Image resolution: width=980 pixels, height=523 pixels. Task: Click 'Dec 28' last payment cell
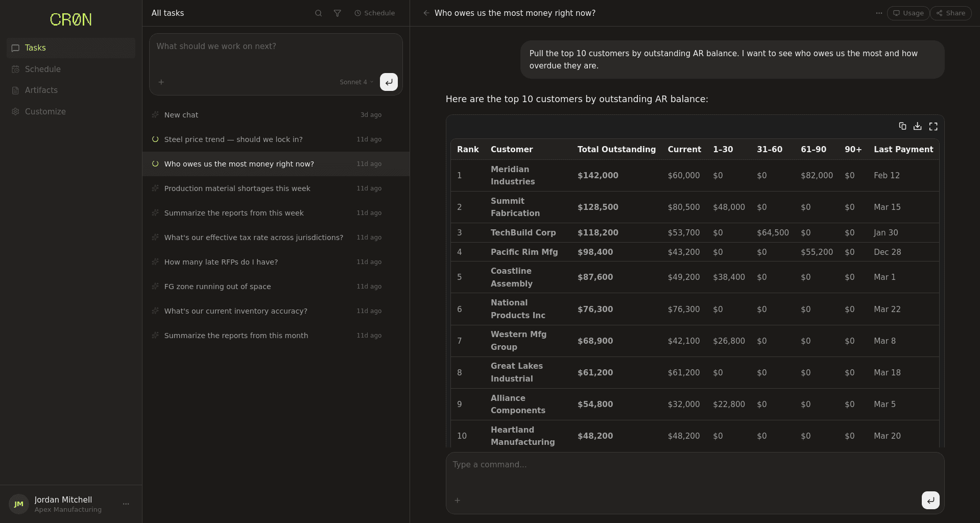tap(887, 252)
